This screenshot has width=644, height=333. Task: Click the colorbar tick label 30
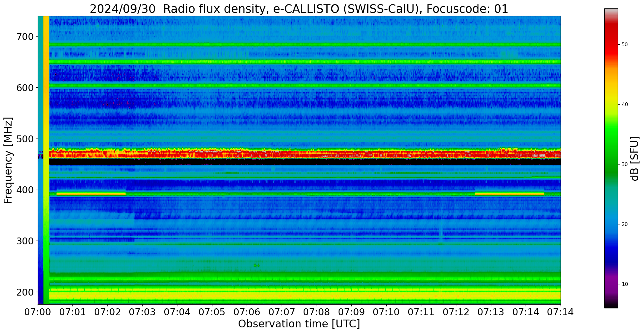[x=625, y=164]
